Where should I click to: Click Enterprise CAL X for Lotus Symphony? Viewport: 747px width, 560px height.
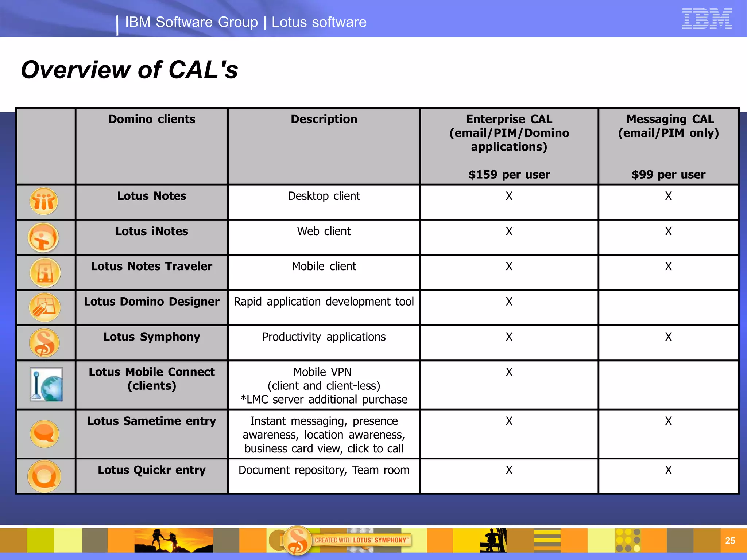point(509,337)
